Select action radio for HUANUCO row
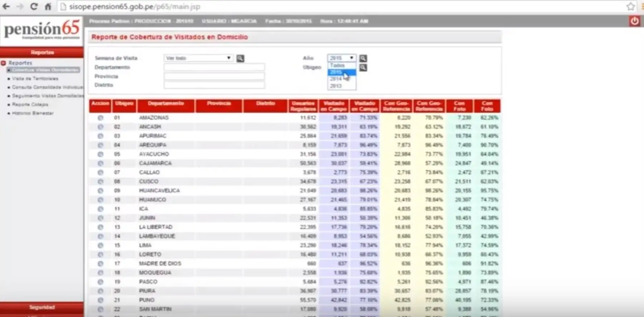The image size is (644, 317). pos(100,200)
